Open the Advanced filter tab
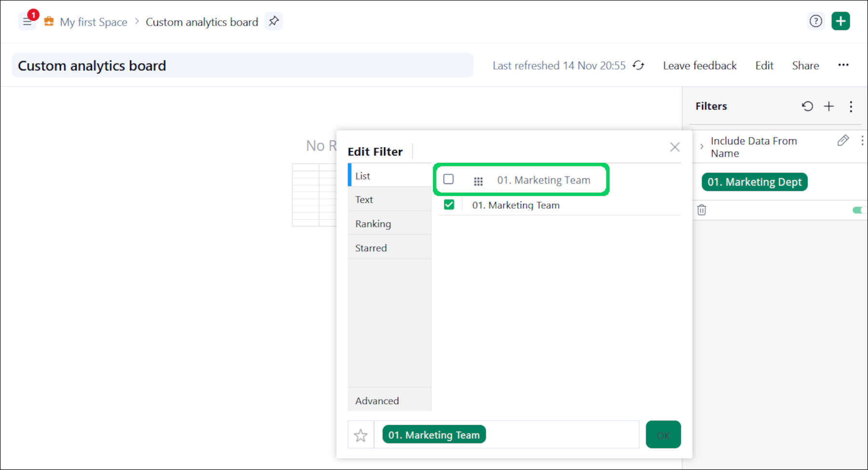868x470 pixels. pyautogui.click(x=377, y=401)
